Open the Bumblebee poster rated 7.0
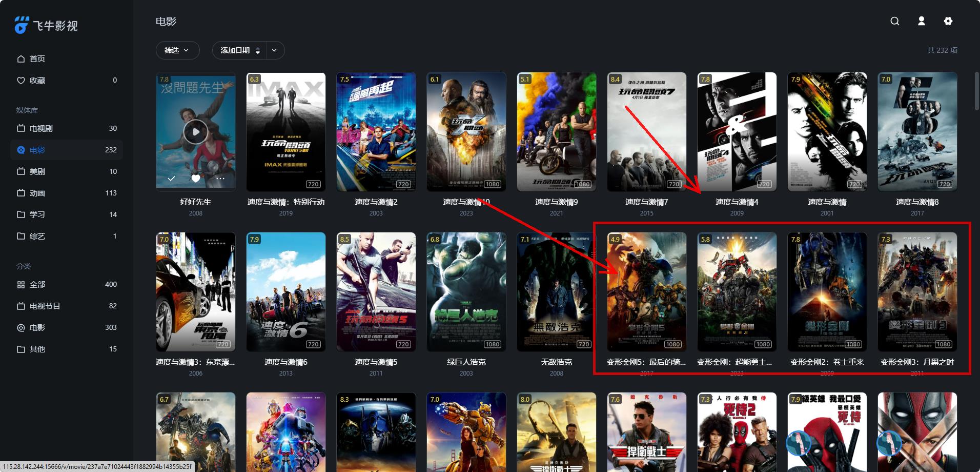The width and height of the screenshot is (980, 472). [466, 432]
